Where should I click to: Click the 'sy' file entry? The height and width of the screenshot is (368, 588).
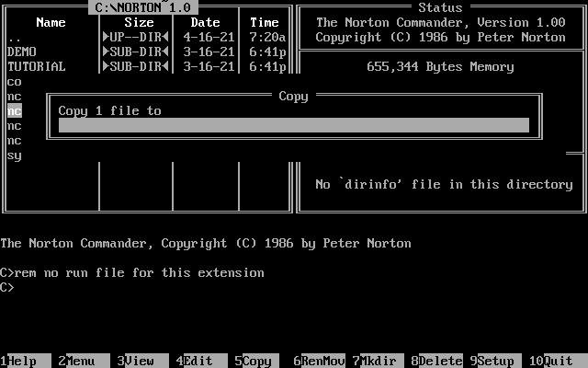point(15,155)
